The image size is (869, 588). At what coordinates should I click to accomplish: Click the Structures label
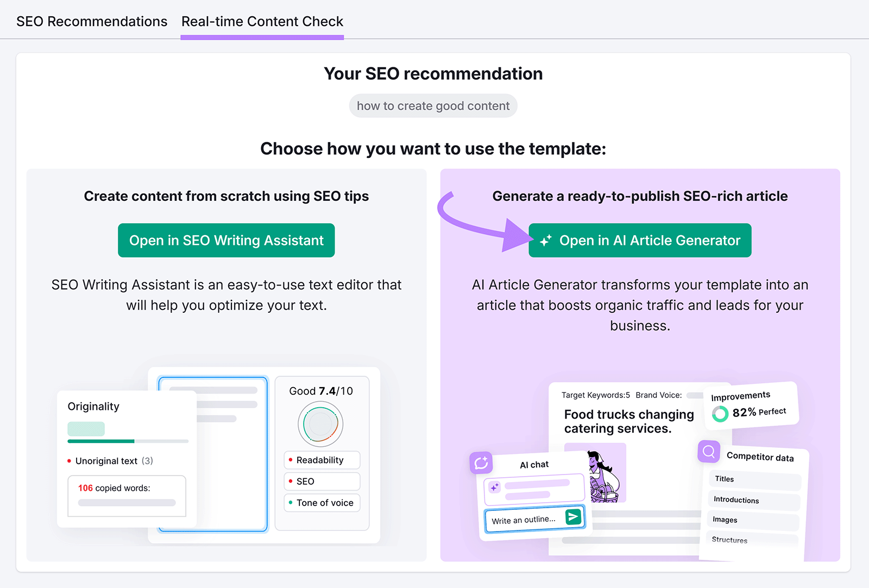[x=729, y=539]
